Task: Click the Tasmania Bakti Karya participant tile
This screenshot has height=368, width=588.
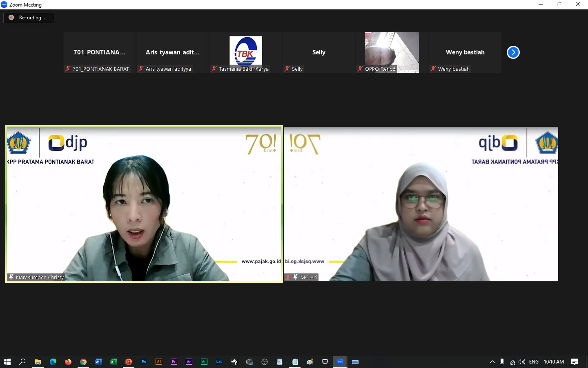Action: click(x=245, y=52)
